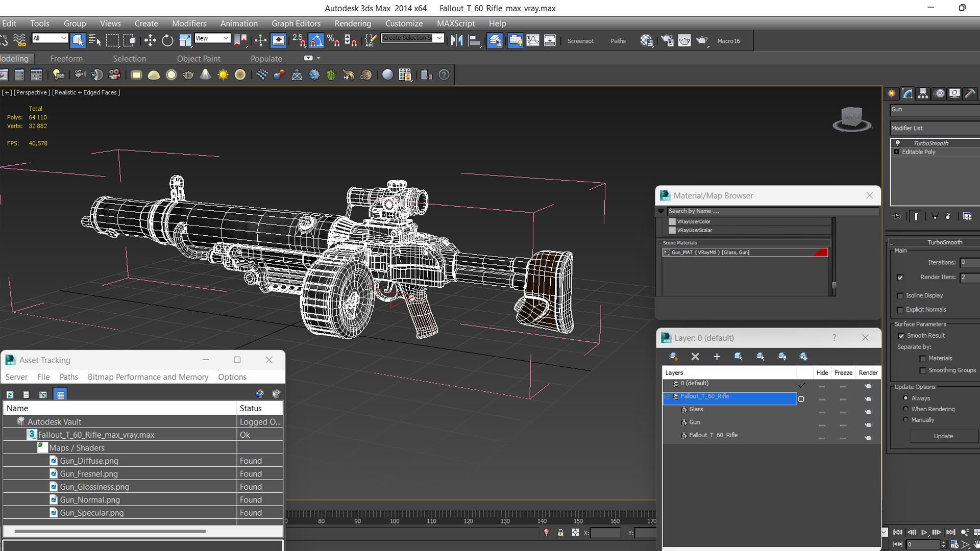Click Play Animation button
980x551 pixels.
[x=924, y=532]
